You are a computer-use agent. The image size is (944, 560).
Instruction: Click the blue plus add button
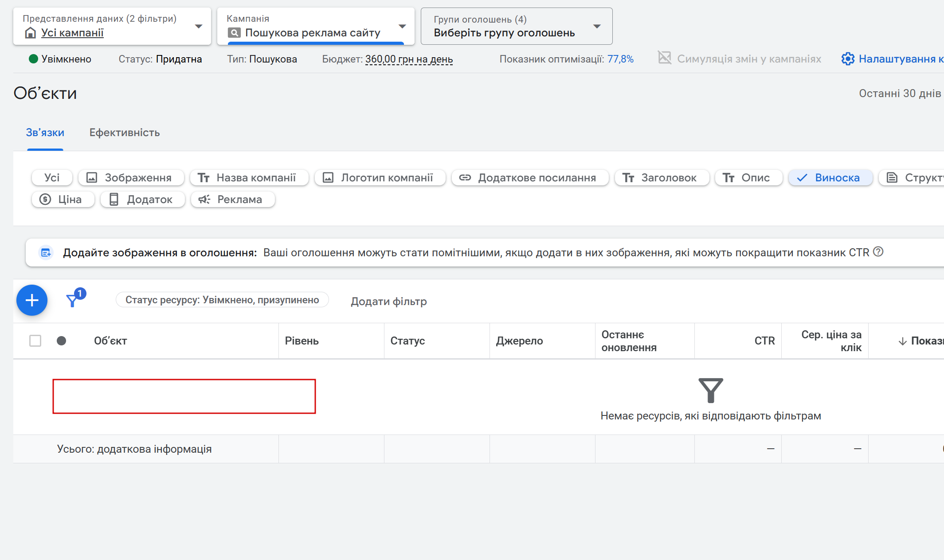(x=32, y=300)
